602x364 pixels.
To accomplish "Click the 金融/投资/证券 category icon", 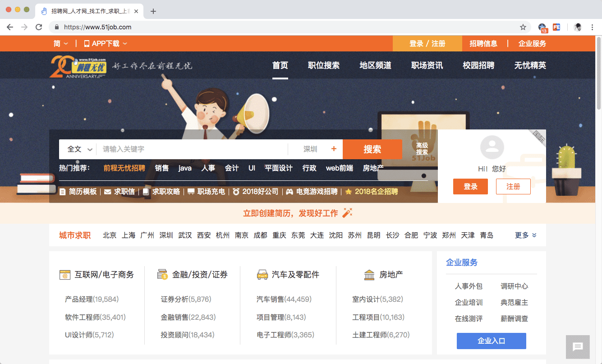I will (x=162, y=274).
